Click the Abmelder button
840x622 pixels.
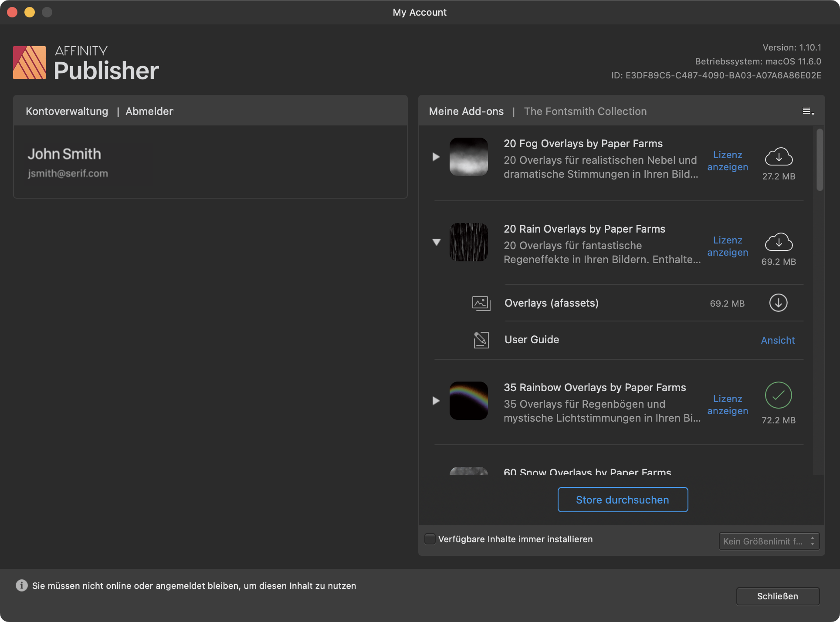(x=149, y=111)
